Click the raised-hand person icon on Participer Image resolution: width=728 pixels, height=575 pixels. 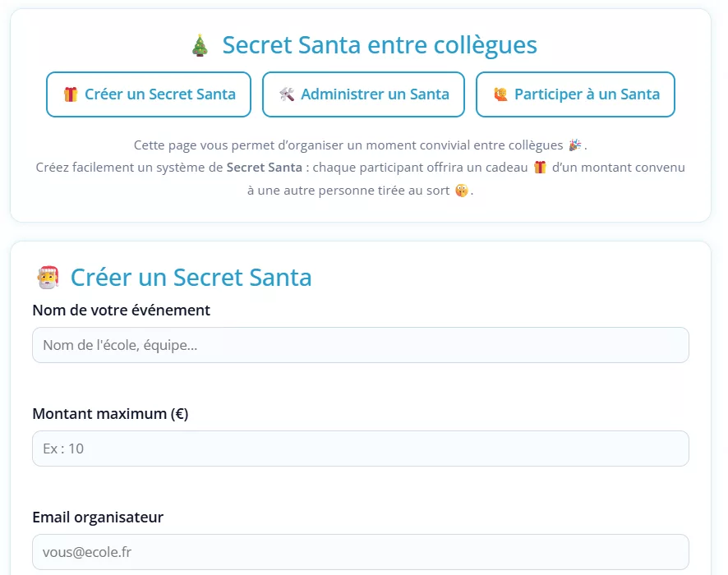[x=500, y=94]
